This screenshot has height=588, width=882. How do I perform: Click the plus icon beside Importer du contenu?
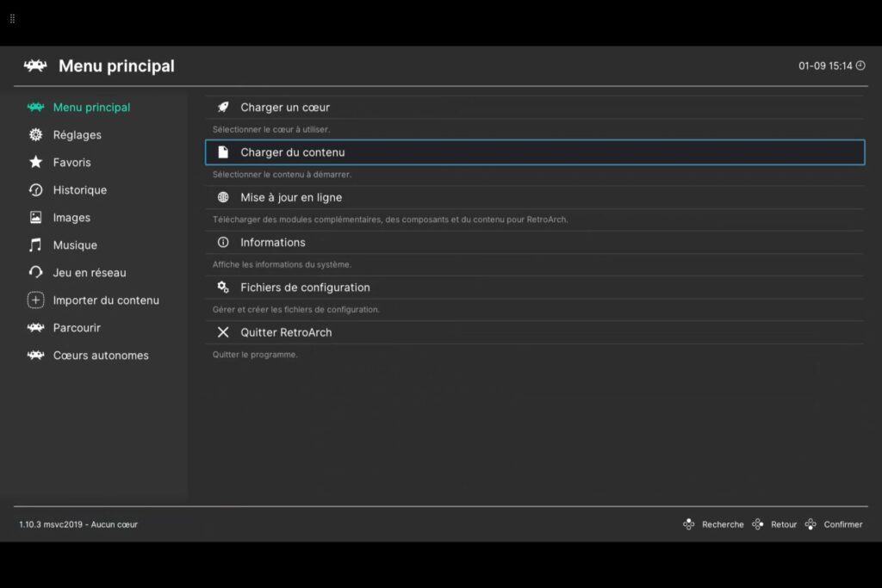click(35, 300)
